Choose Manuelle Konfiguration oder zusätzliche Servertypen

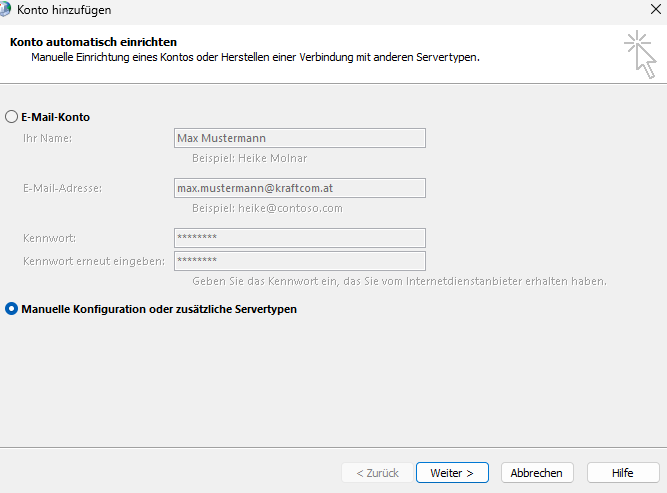pos(12,309)
